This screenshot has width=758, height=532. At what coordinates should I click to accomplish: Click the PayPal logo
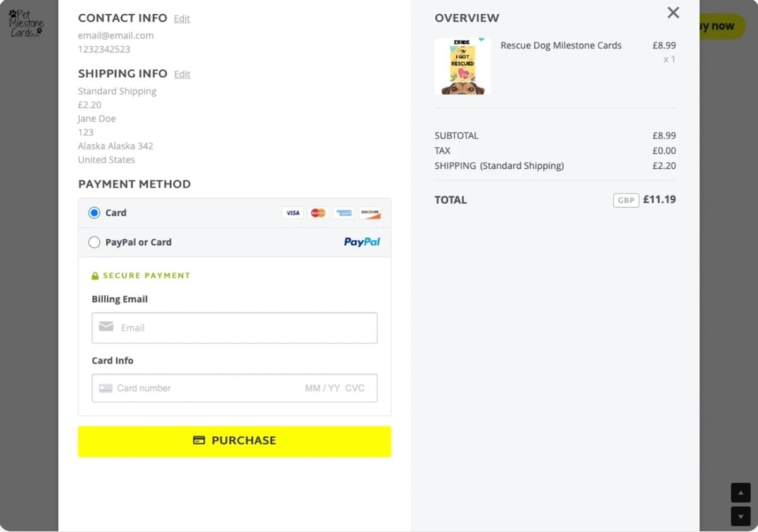pyautogui.click(x=362, y=242)
